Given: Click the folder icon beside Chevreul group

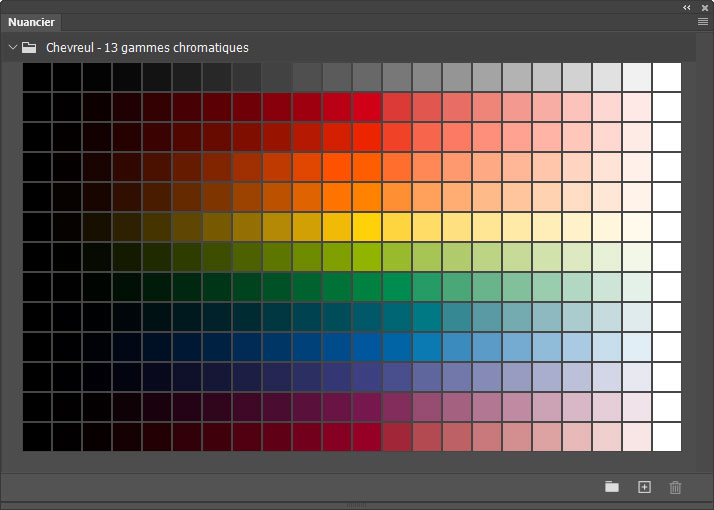Looking at the screenshot, I should pyautogui.click(x=30, y=47).
